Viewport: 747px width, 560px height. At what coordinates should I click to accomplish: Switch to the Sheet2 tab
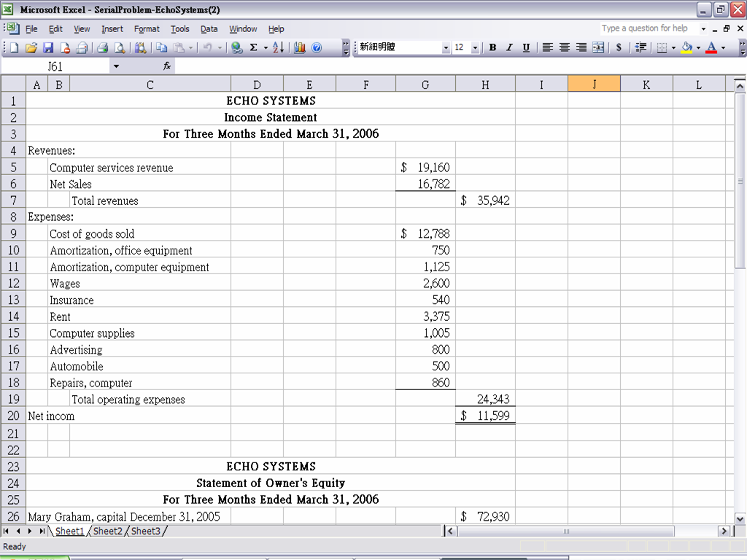107,531
